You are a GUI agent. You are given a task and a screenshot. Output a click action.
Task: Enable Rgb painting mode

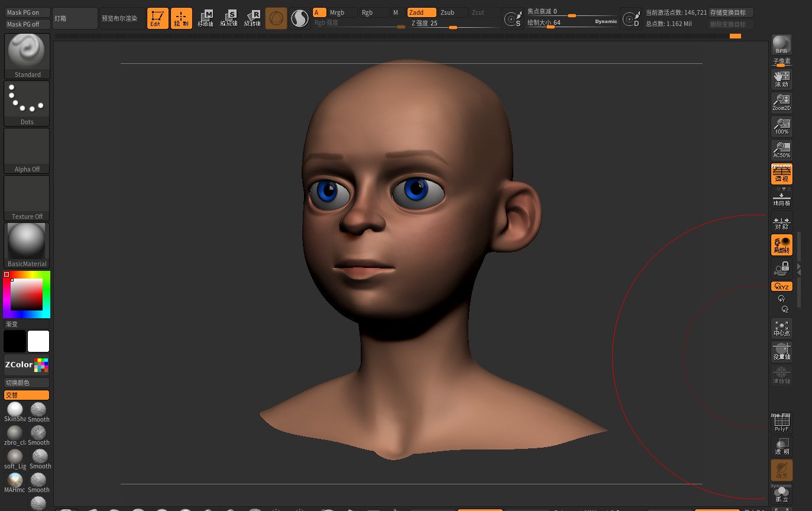pyautogui.click(x=374, y=12)
